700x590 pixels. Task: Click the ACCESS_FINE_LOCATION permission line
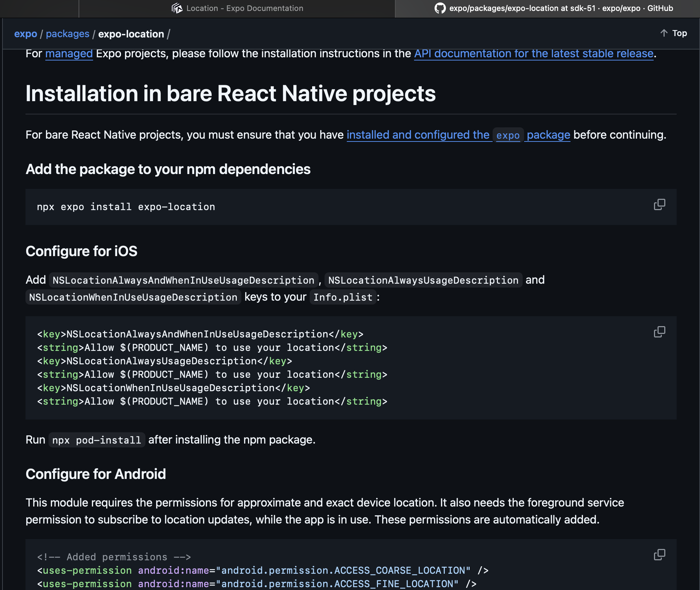tap(257, 584)
